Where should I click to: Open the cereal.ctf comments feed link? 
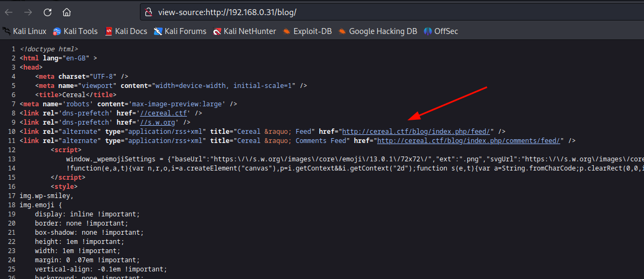[x=469, y=140]
